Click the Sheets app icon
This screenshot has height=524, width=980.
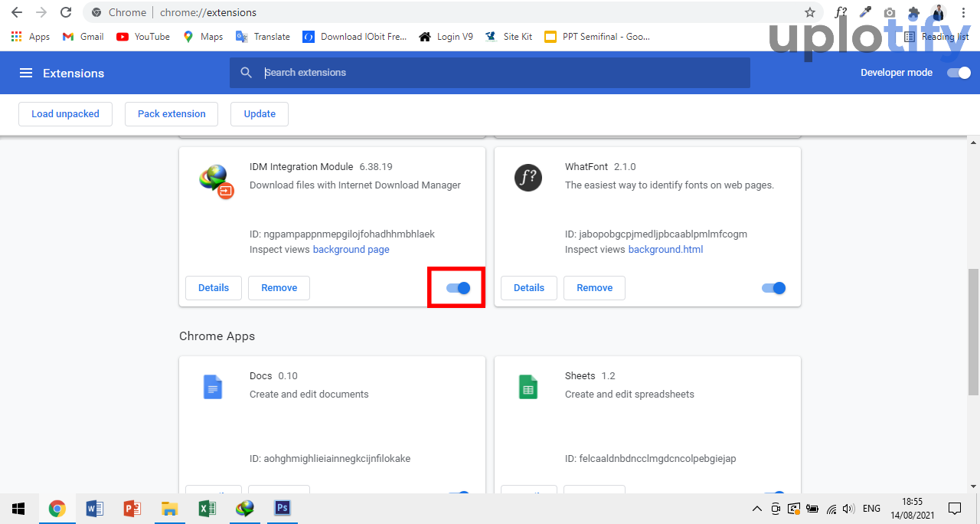tap(528, 387)
